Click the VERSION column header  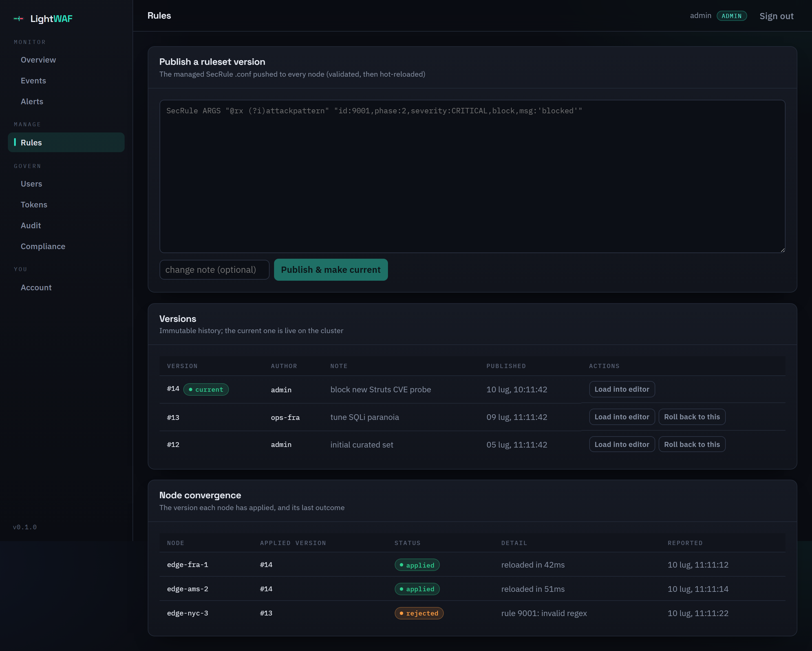tap(182, 366)
